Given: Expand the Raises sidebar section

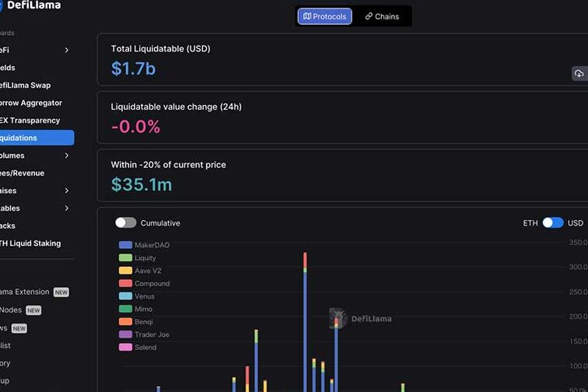Looking at the screenshot, I should 66,191.
